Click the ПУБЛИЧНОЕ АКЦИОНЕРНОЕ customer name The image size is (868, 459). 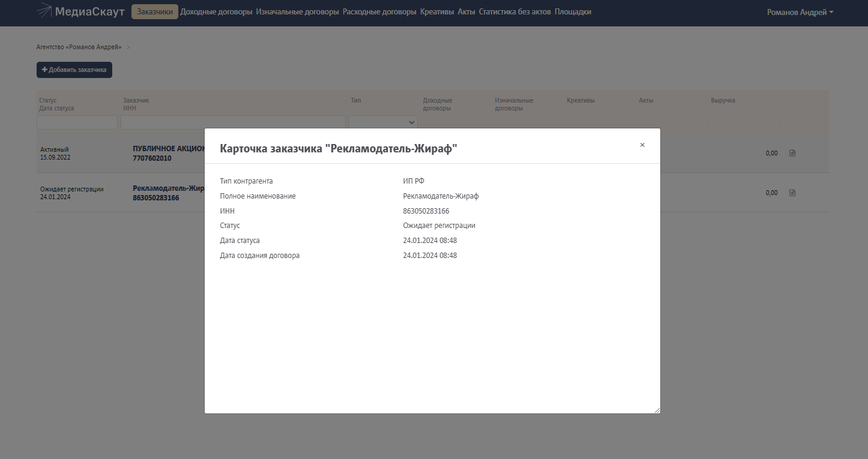(169, 149)
